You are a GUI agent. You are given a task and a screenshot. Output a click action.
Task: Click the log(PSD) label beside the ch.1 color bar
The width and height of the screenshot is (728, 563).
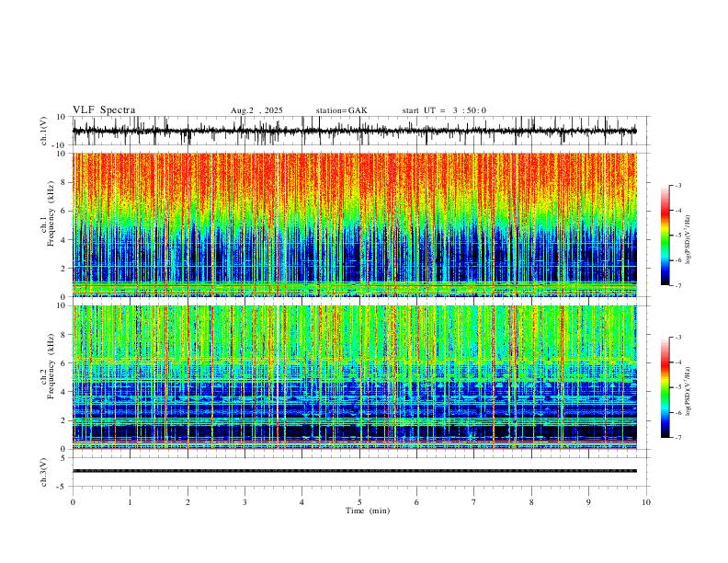(688, 240)
